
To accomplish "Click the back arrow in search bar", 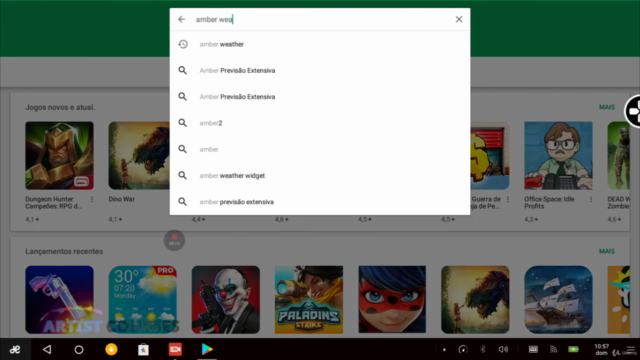I will [182, 19].
